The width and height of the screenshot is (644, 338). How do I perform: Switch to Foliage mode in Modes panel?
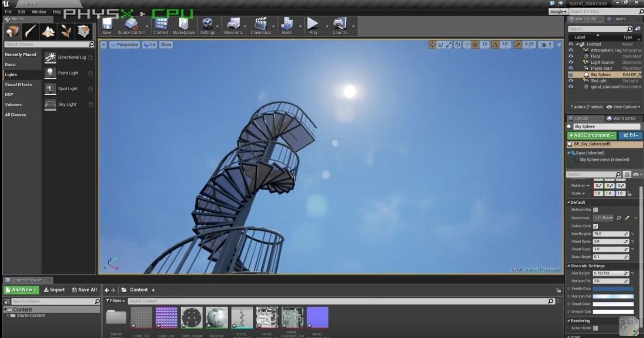point(66,31)
